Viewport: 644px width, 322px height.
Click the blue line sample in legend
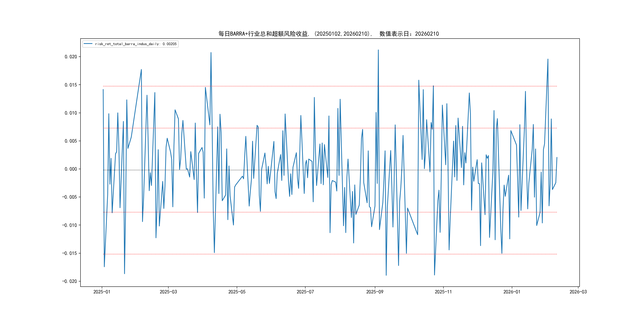[88, 44]
